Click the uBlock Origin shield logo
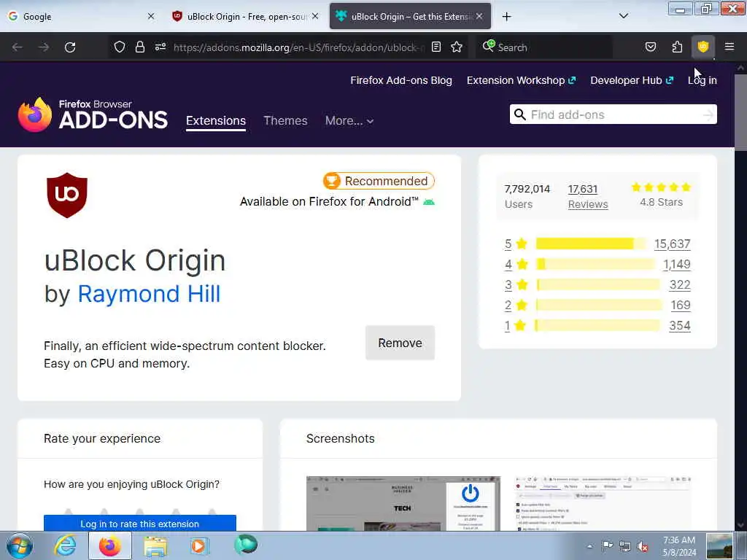The image size is (747, 560). pos(66,195)
